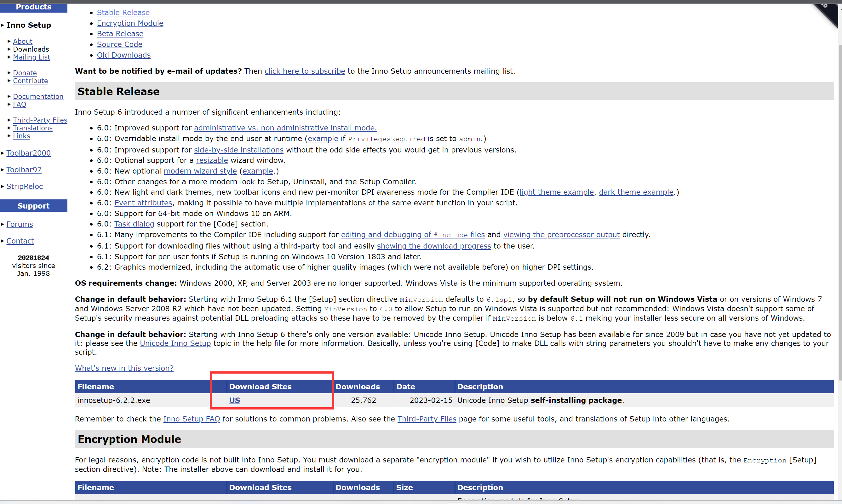Jump to the Encryption Module section link
The width and height of the screenshot is (842, 504).
pos(130,23)
